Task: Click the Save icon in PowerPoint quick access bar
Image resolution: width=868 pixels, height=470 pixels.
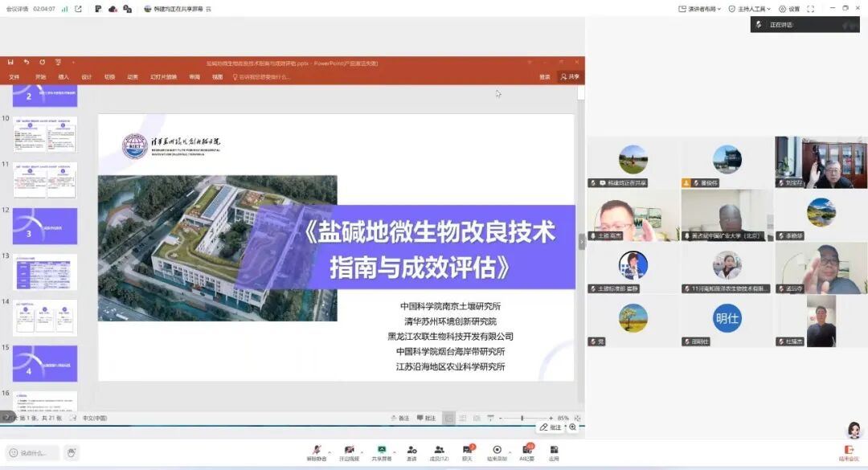Action: (10, 63)
